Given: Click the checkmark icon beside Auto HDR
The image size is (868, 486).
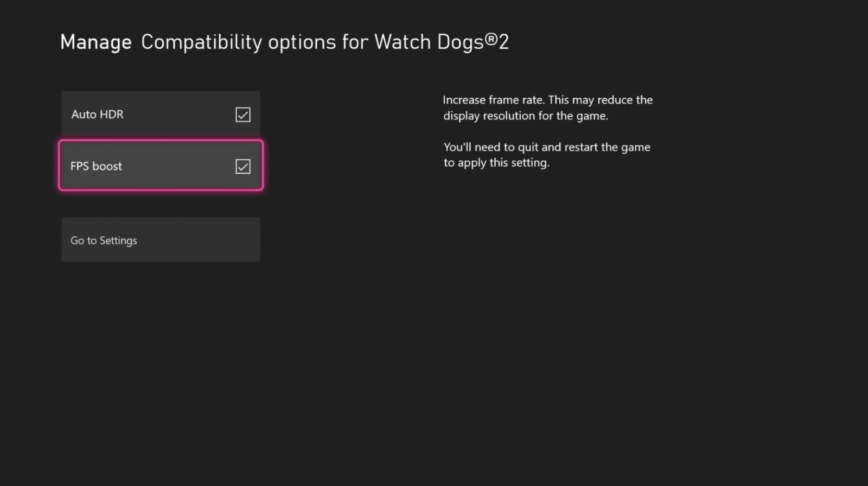Looking at the screenshot, I should [242, 115].
